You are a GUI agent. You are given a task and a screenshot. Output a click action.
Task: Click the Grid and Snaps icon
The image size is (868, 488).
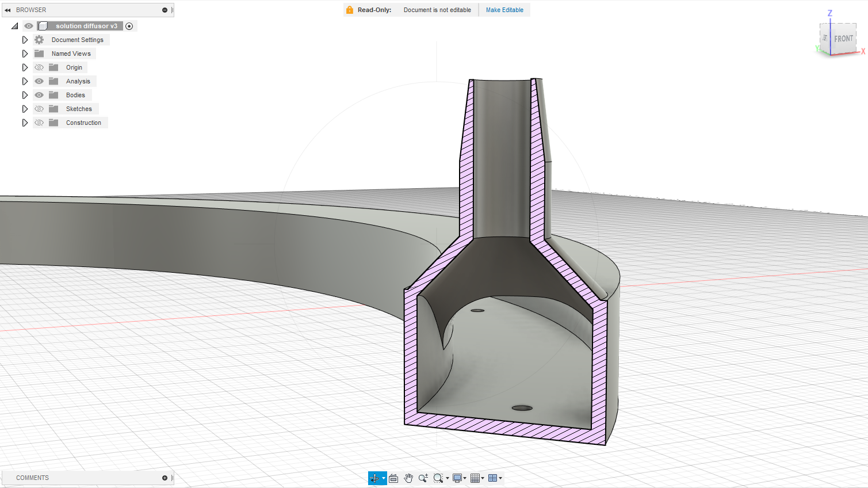[x=475, y=478]
